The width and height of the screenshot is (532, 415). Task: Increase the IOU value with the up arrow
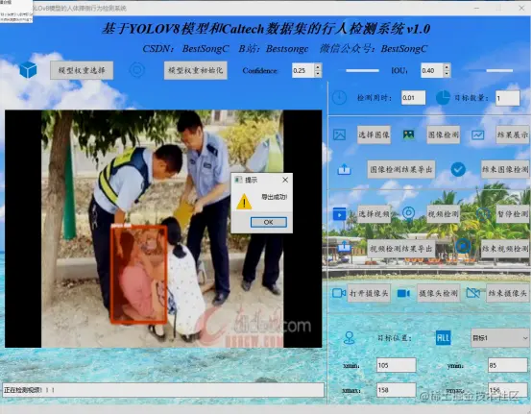[447, 66]
